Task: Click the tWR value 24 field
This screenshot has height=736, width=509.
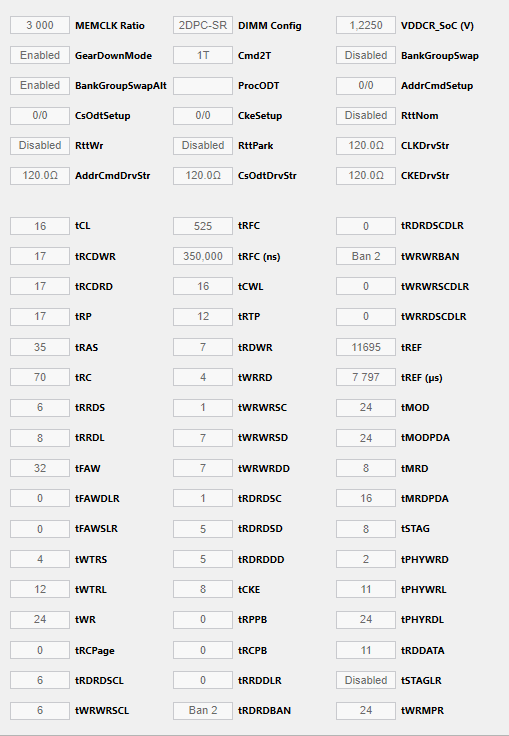Action: (x=40, y=619)
